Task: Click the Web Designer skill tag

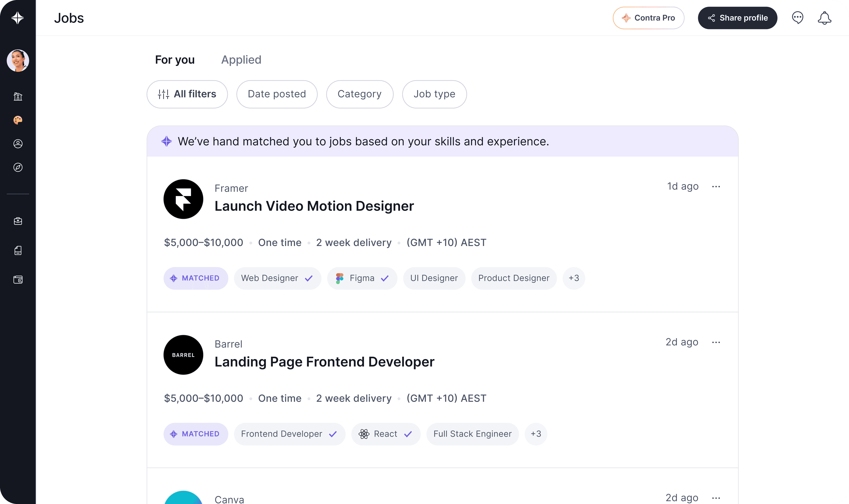Action: click(x=277, y=278)
